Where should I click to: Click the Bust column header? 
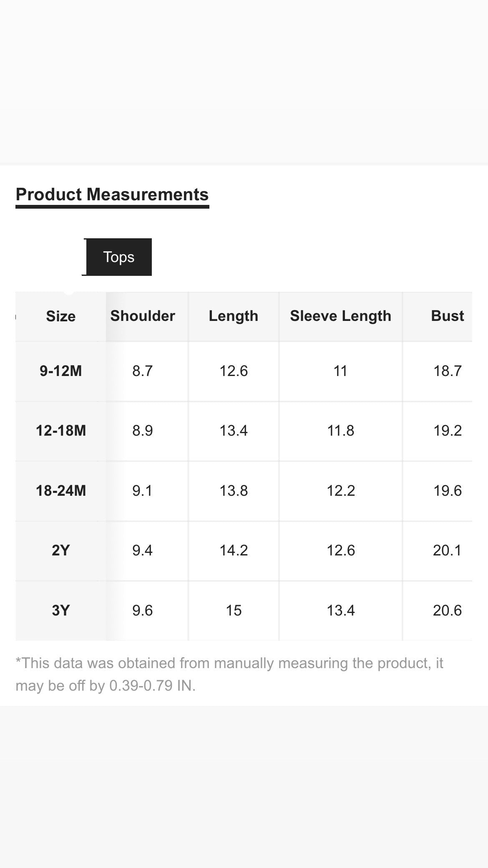point(447,316)
